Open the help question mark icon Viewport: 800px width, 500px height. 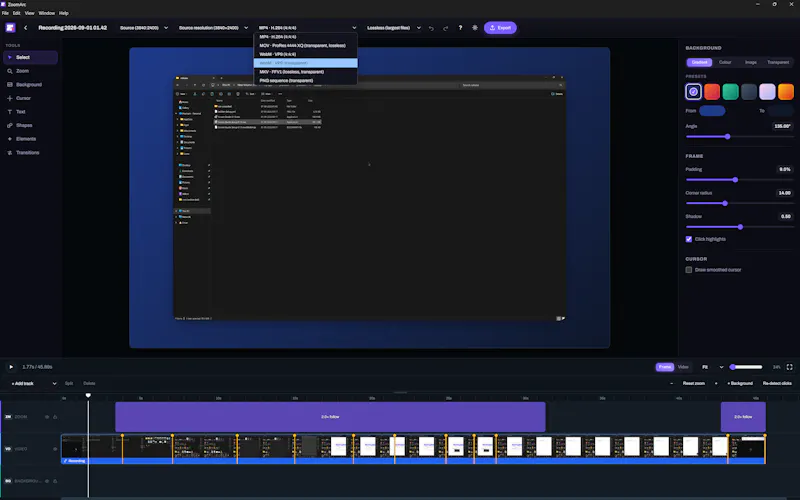point(460,28)
